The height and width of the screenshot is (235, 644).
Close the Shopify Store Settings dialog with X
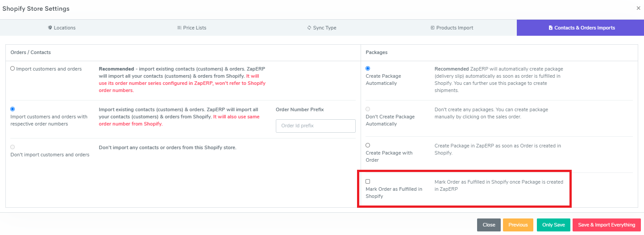click(638, 8)
